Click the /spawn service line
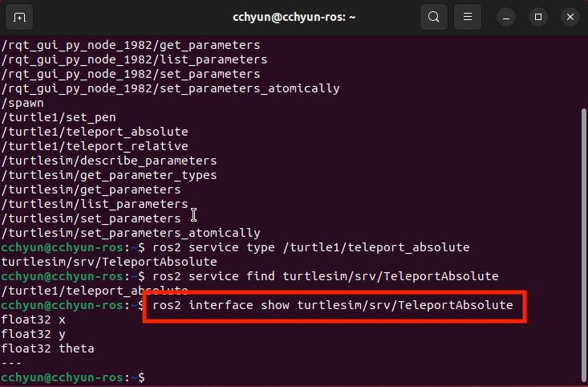Screen dimensions: 588x387 point(22,103)
